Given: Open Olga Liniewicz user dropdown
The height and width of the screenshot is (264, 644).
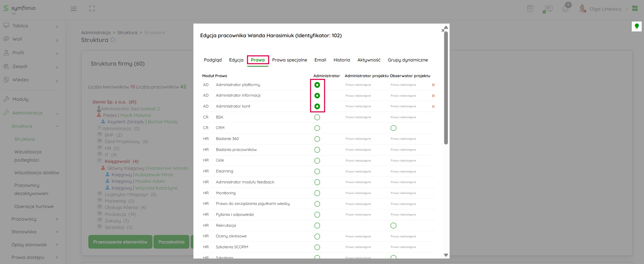Looking at the screenshot, I should coord(605,9).
